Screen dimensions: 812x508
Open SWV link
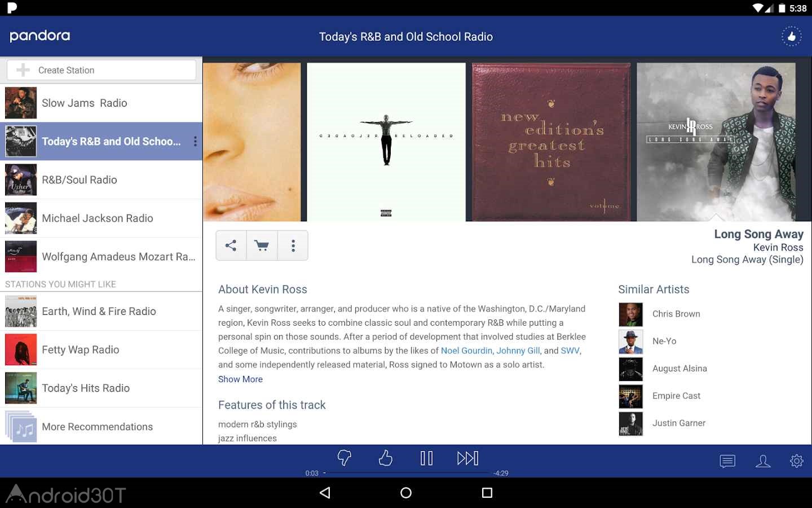570,351
